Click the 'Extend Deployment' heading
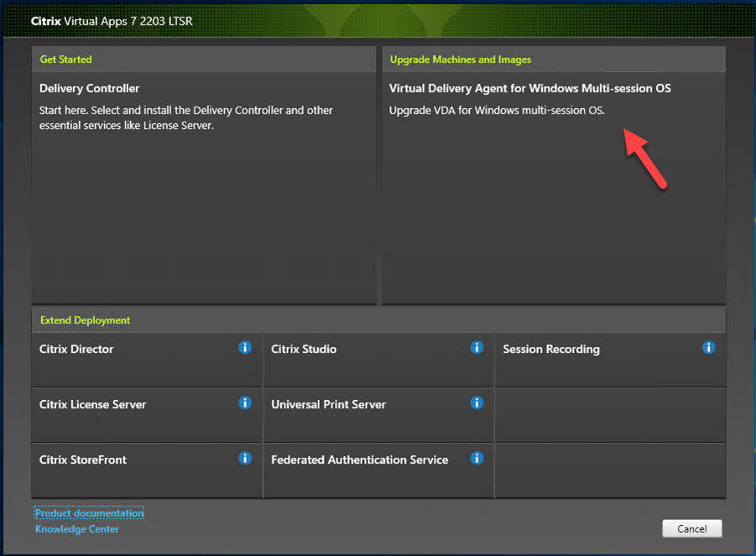 click(x=85, y=320)
